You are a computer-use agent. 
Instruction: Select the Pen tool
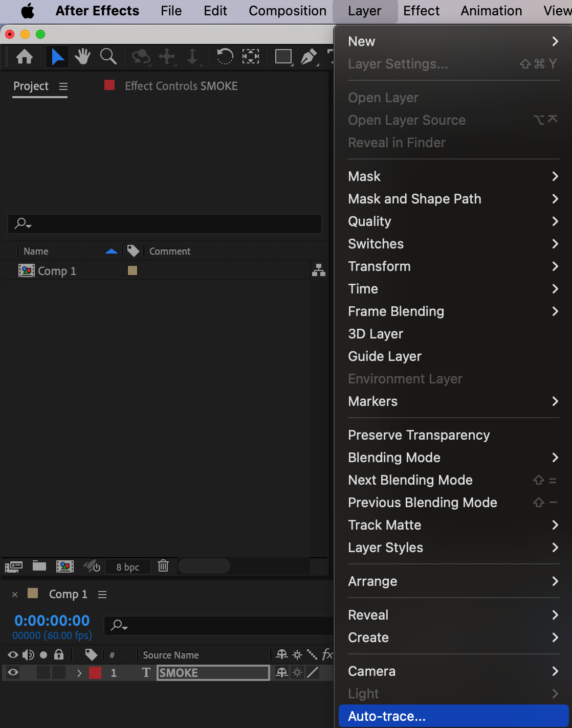(x=309, y=56)
